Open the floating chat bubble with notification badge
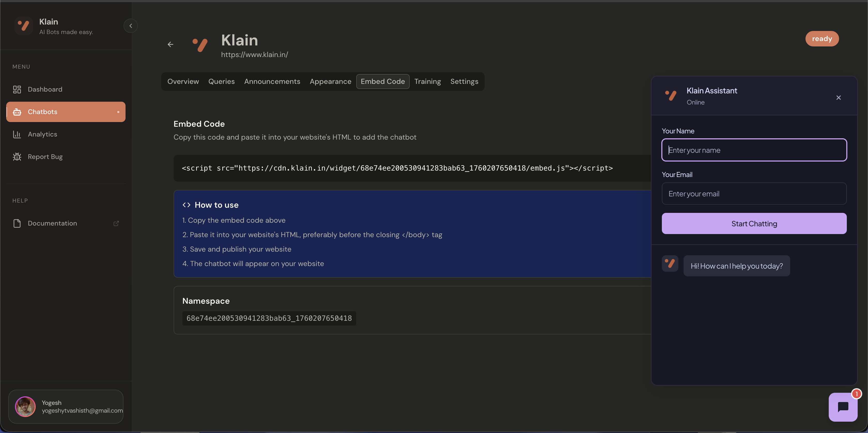 pos(843,407)
